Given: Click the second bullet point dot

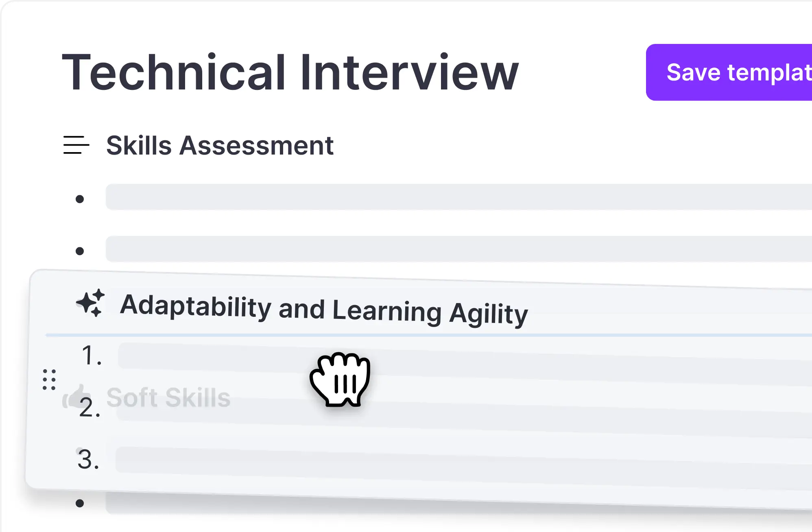Looking at the screenshot, I should coord(80,251).
